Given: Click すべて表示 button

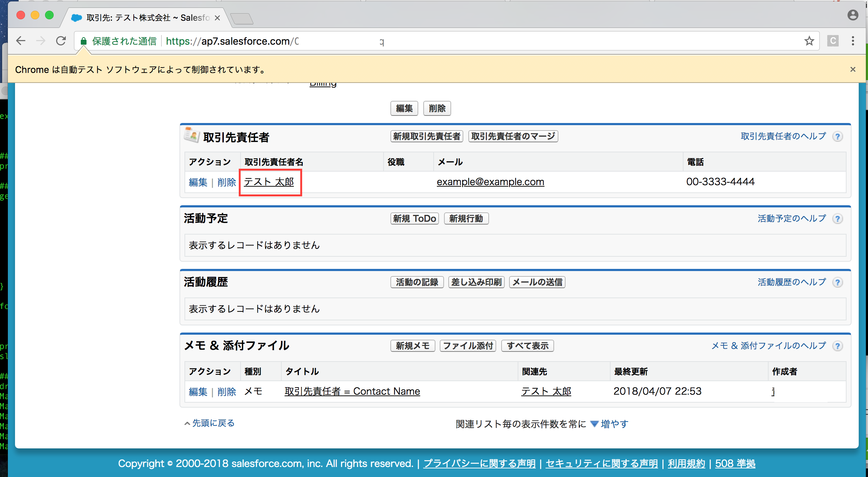Looking at the screenshot, I should [x=528, y=346].
